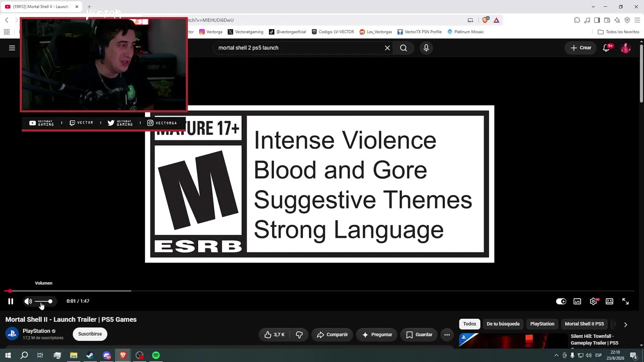Start voice search with the microphone icon
Screen dimensions: 644x362
click(x=426, y=48)
